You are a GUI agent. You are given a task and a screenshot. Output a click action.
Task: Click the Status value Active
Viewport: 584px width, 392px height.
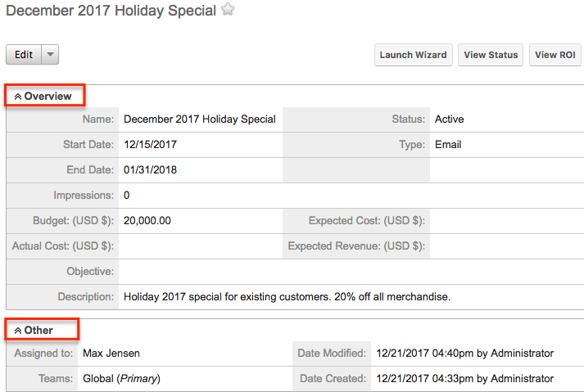449,119
